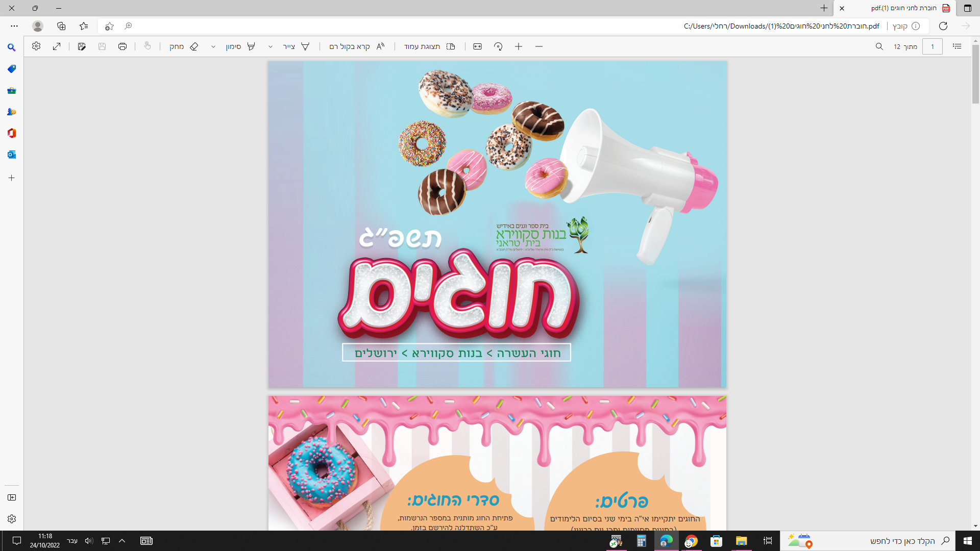Open PDF viewer settings gear

coord(36,46)
